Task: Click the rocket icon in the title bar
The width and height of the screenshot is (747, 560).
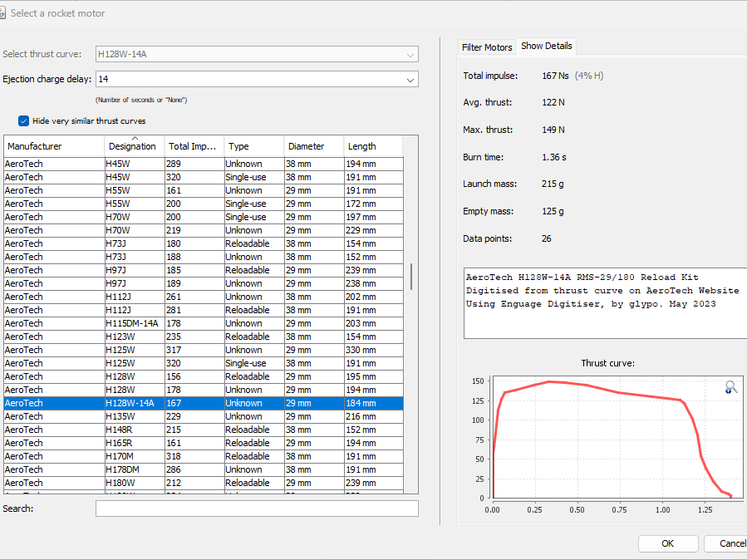Action: tap(4, 13)
